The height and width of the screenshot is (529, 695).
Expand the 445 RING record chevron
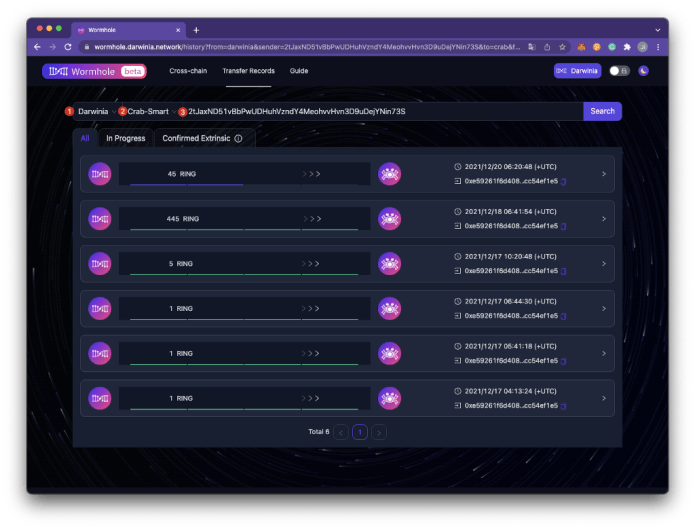[604, 219]
